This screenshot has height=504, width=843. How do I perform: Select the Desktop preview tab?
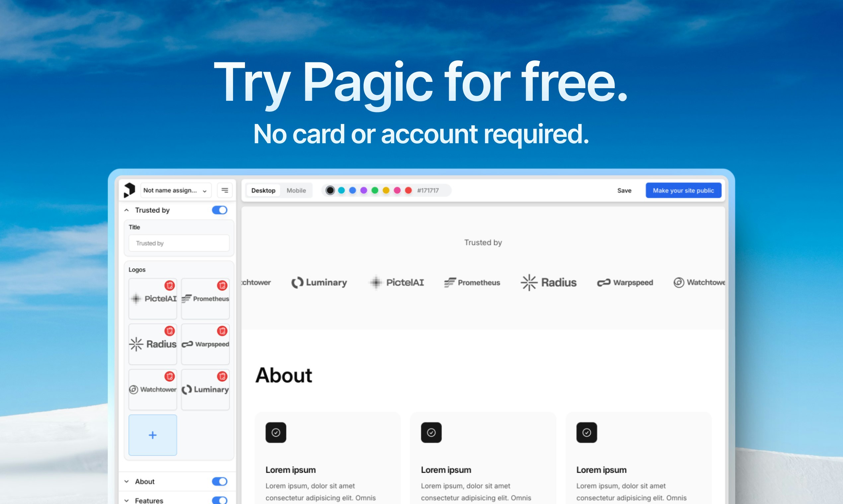pyautogui.click(x=263, y=190)
